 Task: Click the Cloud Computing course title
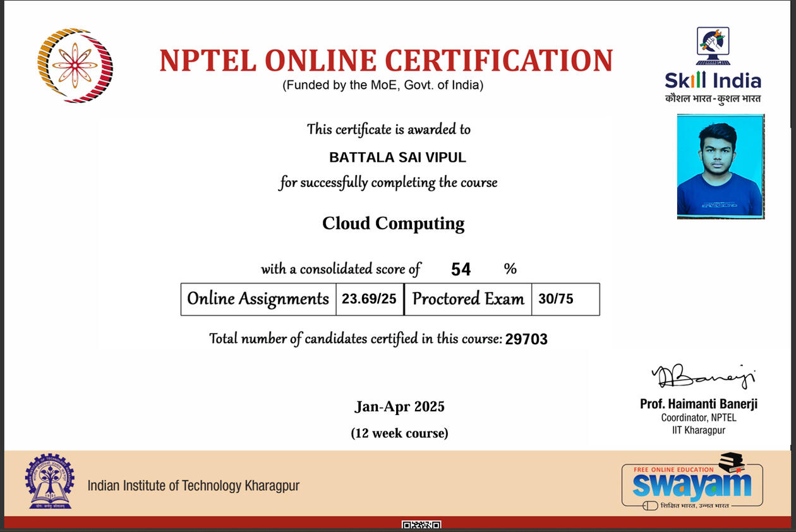point(393,224)
